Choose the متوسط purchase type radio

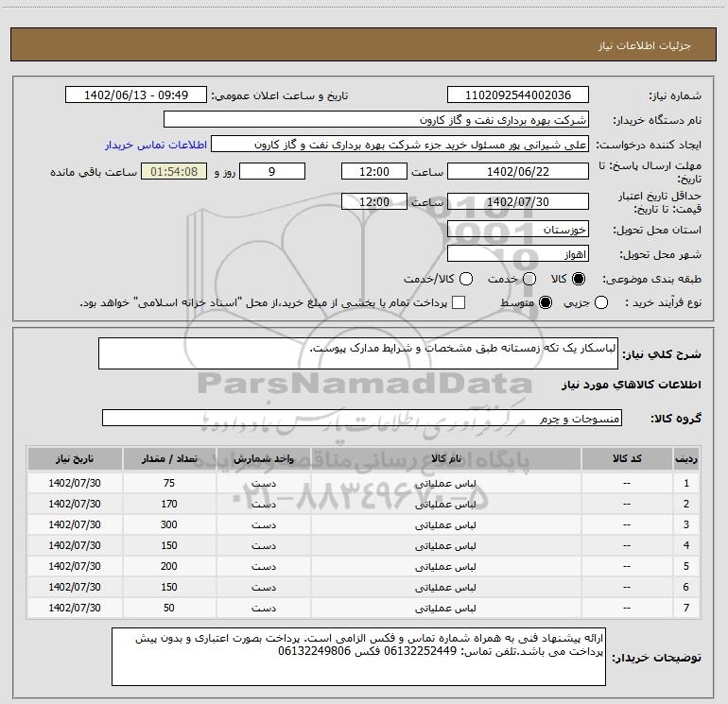point(546,302)
